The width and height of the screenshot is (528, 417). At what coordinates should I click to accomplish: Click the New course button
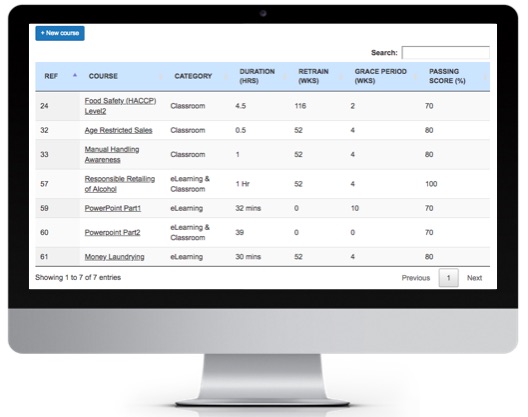click(60, 33)
